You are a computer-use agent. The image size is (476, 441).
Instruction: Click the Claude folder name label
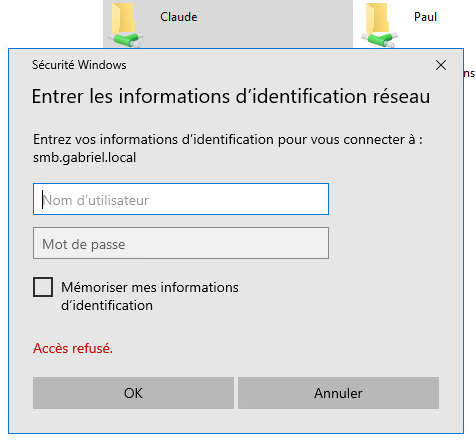pos(179,17)
